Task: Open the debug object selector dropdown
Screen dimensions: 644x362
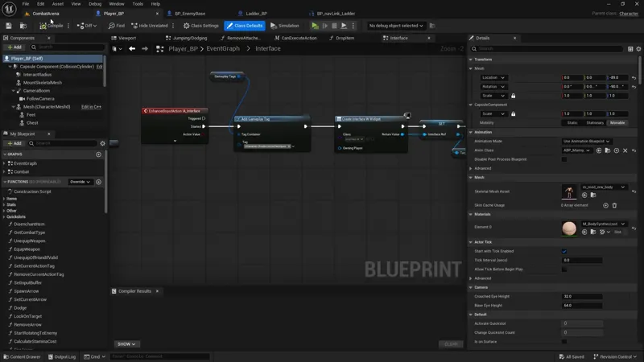Action: pos(395,26)
